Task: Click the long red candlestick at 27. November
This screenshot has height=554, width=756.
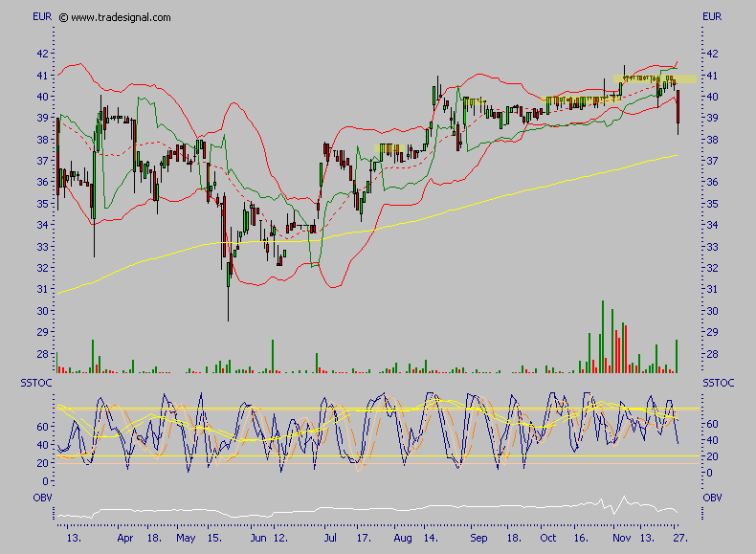Action: coord(678,112)
